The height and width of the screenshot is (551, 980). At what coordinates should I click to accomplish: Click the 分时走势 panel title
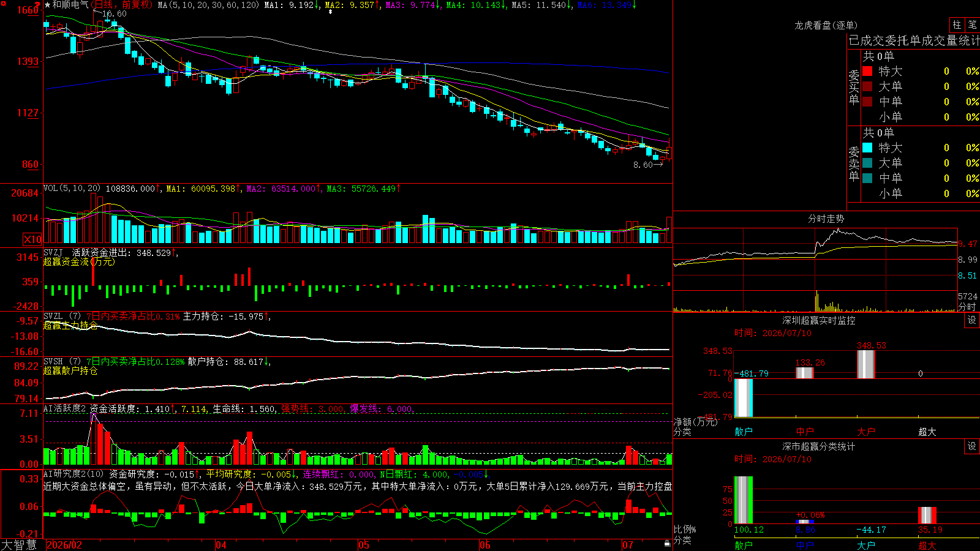pyautogui.click(x=826, y=219)
